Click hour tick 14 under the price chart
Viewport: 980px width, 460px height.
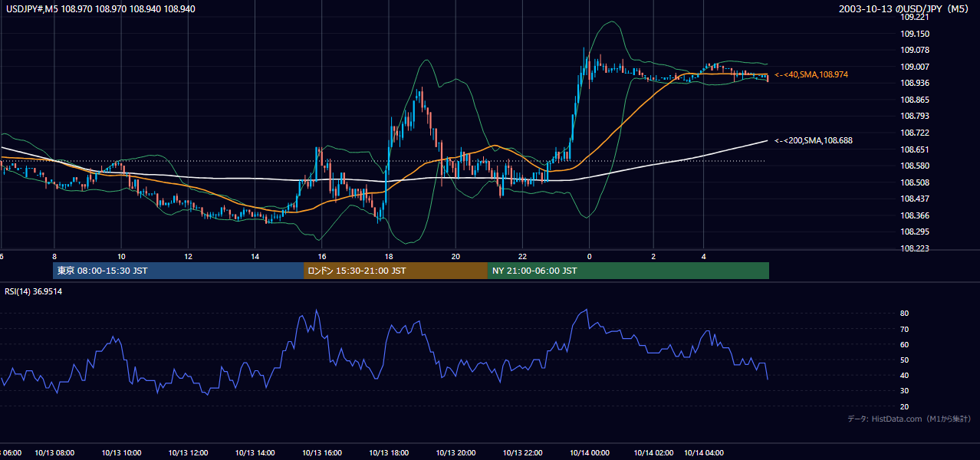[255, 256]
